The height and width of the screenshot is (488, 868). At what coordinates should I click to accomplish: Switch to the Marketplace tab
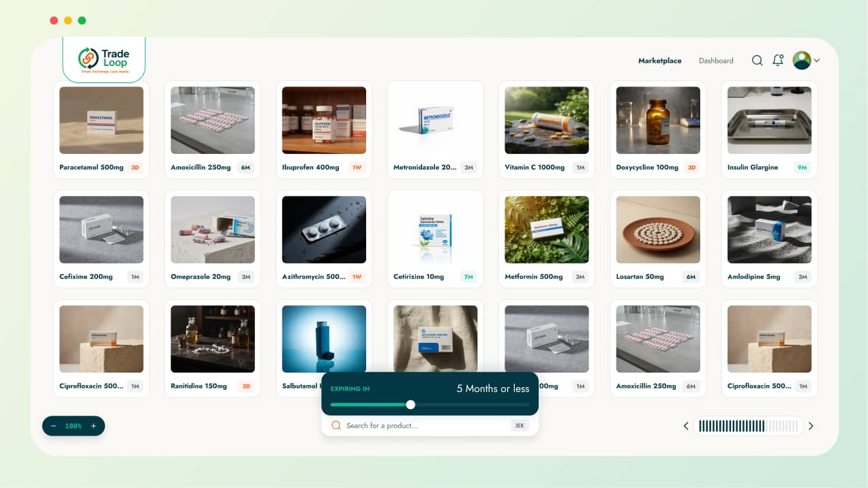(x=659, y=61)
